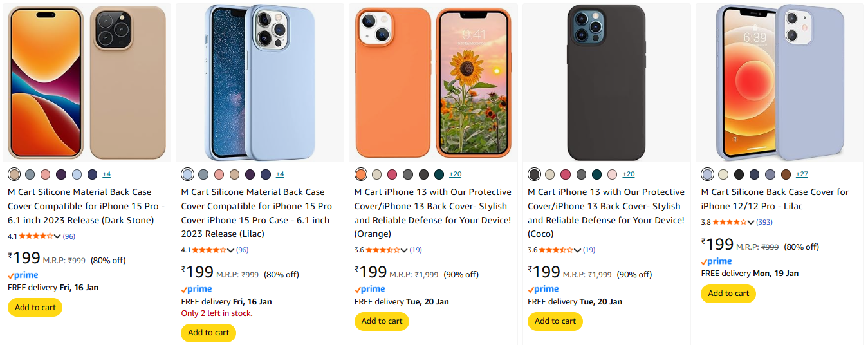Pick the teal swatch on the Orange iPhone 13 cover
This screenshot has height=345, width=868.
tap(439, 174)
